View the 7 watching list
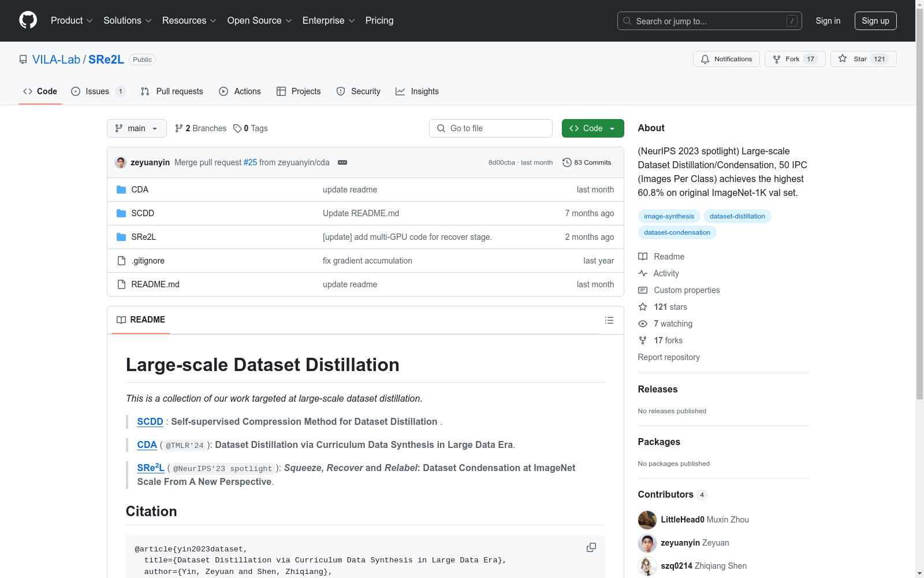 click(665, 324)
